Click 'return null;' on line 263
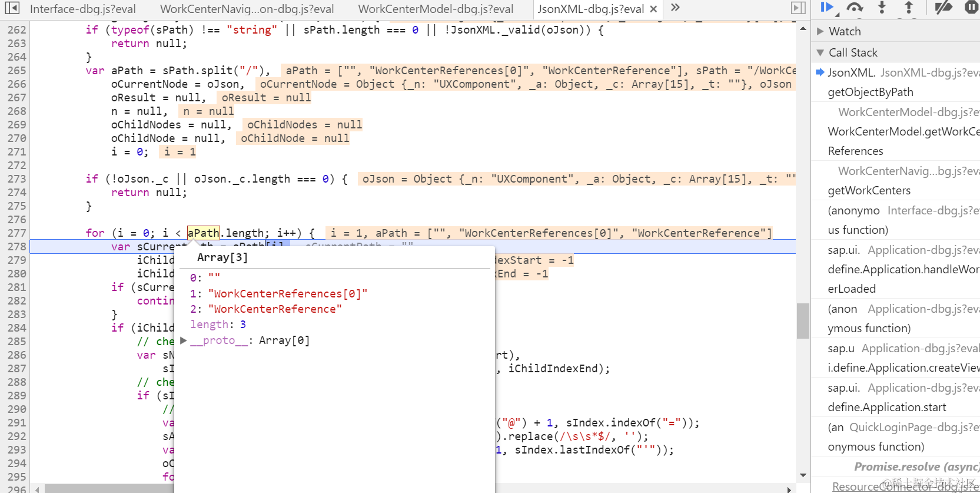 point(149,44)
